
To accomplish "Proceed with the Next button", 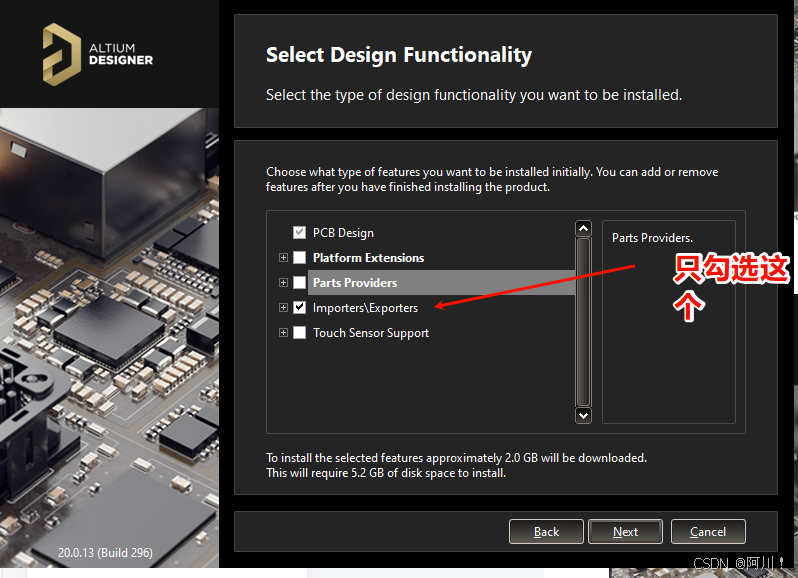I will point(625,532).
